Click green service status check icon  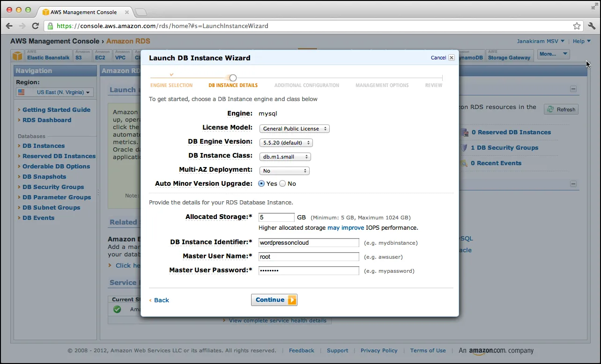pyautogui.click(x=117, y=309)
